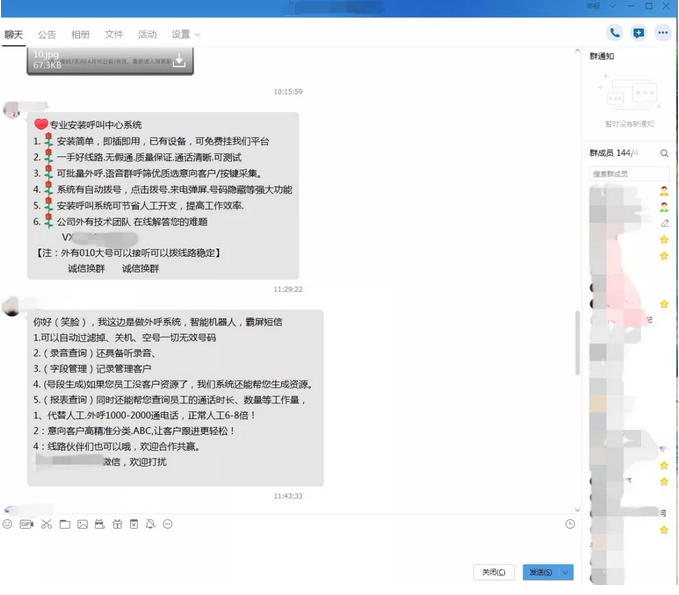Click the bell notification icon in toolbar
The height and width of the screenshot is (595, 679).
[x=150, y=524]
